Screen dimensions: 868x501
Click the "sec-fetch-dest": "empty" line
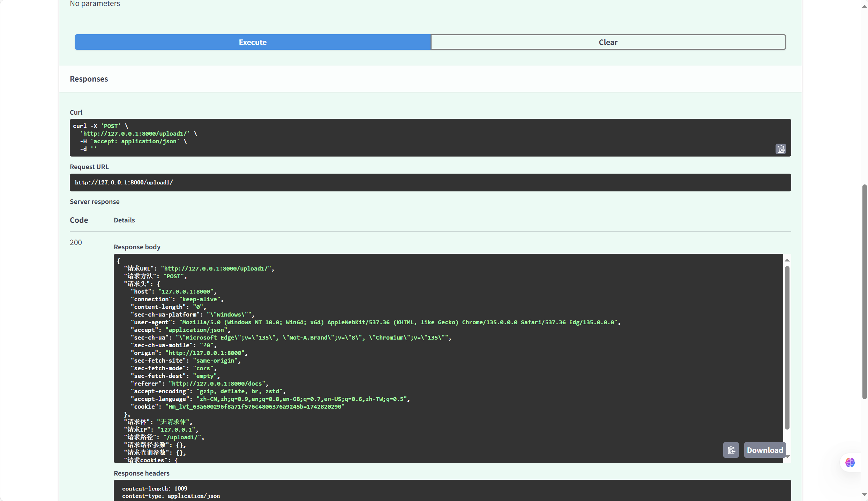tap(175, 376)
